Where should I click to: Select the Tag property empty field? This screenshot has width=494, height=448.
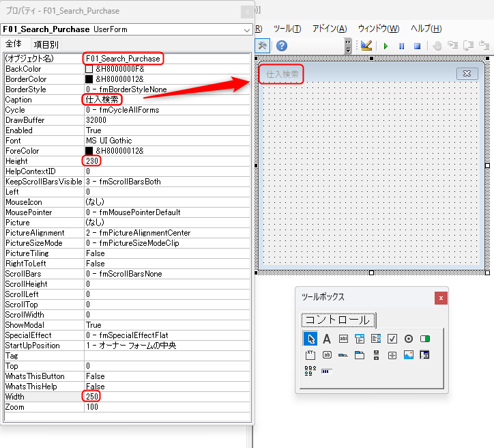tap(167, 356)
